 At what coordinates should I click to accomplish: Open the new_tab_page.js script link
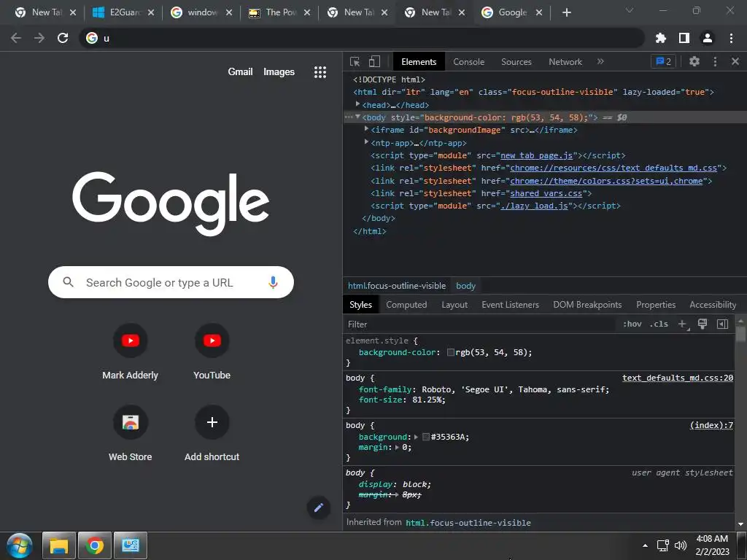536,156
